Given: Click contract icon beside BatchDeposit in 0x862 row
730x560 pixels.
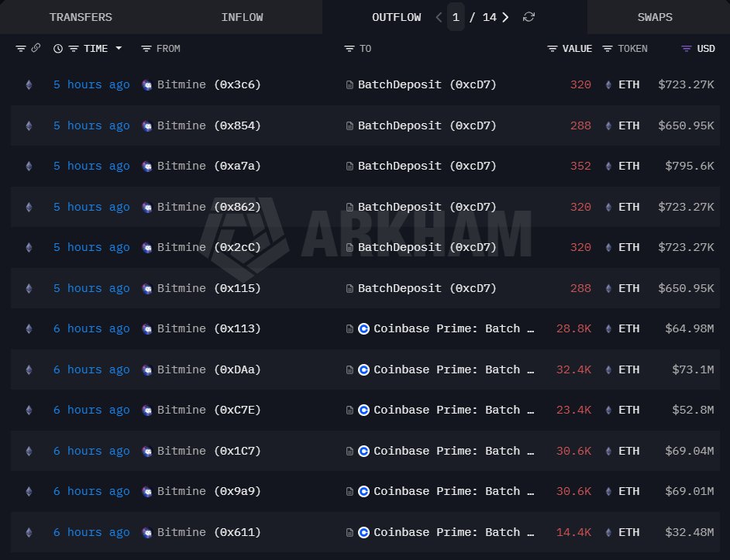Looking at the screenshot, I should pyautogui.click(x=350, y=208).
